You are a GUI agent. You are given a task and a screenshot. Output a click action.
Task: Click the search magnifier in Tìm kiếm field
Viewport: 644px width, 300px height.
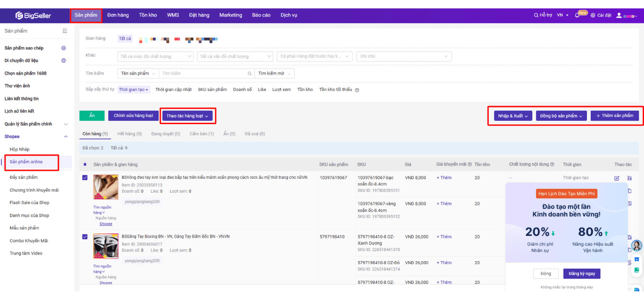(250, 74)
